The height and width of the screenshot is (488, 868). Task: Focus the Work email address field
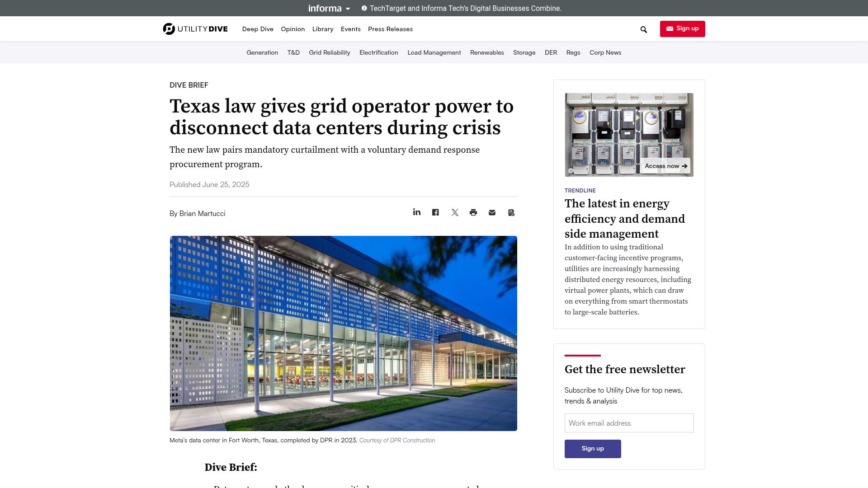629,423
